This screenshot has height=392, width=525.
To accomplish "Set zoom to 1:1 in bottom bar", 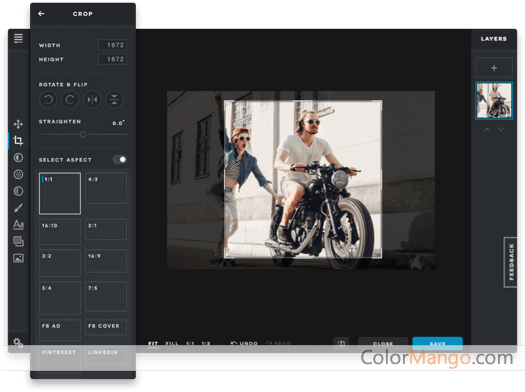I will pyautogui.click(x=190, y=344).
